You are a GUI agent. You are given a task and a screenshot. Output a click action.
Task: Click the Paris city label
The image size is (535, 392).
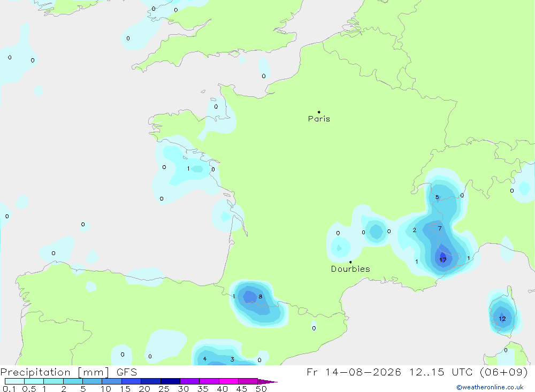coord(319,119)
